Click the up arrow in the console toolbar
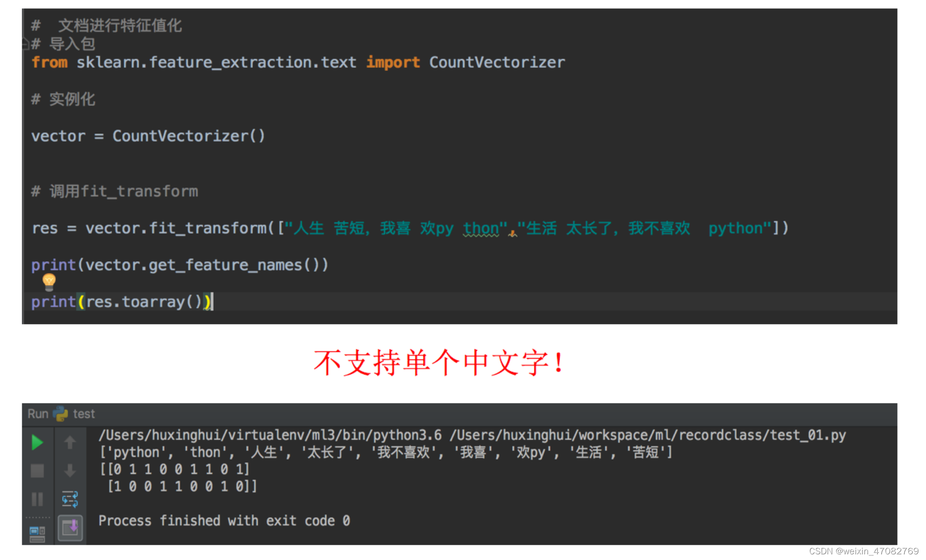 [x=70, y=443]
